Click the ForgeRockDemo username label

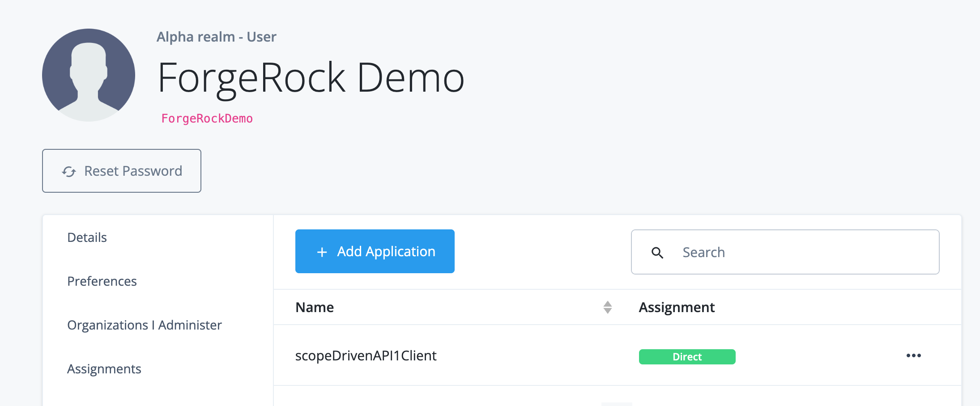pos(207,118)
